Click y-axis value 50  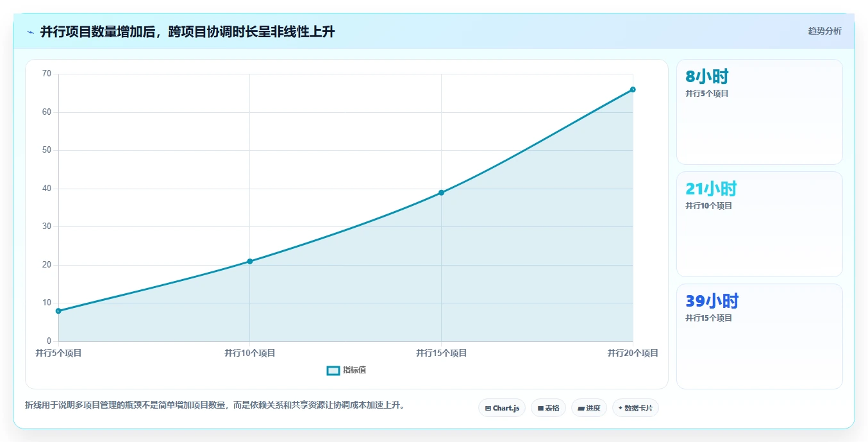coord(46,150)
